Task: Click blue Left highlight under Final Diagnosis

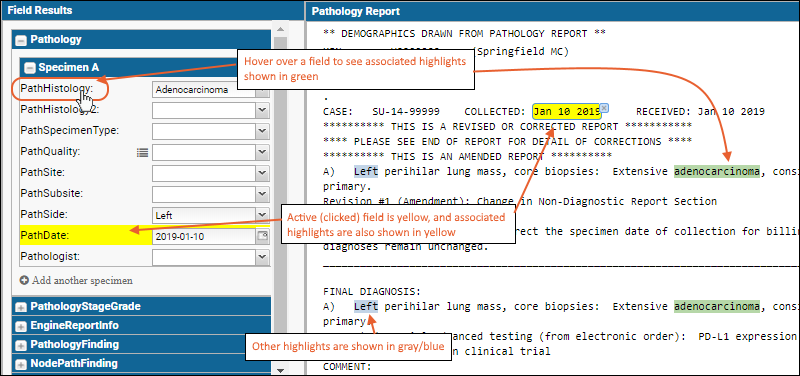Action: pyautogui.click(x=366, y=306)
